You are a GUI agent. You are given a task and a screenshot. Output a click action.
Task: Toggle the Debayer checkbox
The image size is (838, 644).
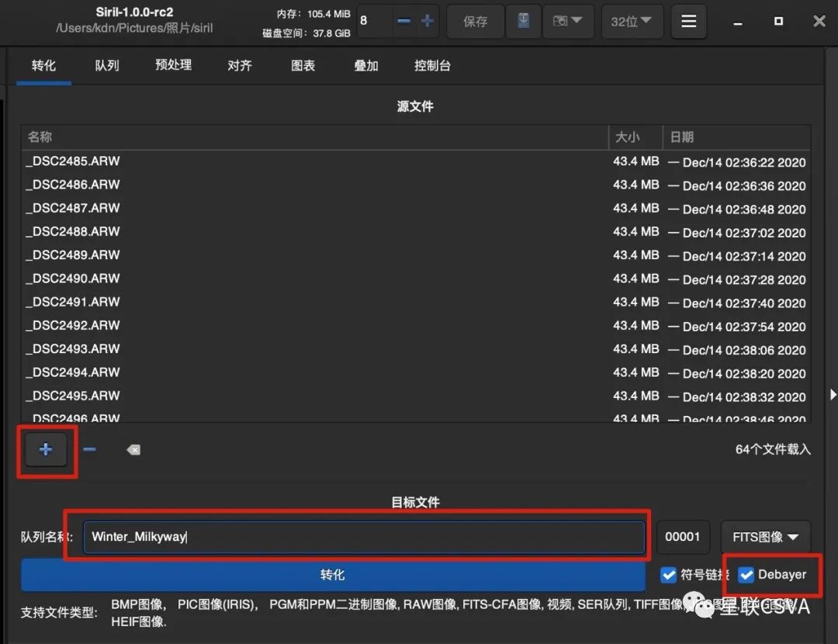pos(746,575)
